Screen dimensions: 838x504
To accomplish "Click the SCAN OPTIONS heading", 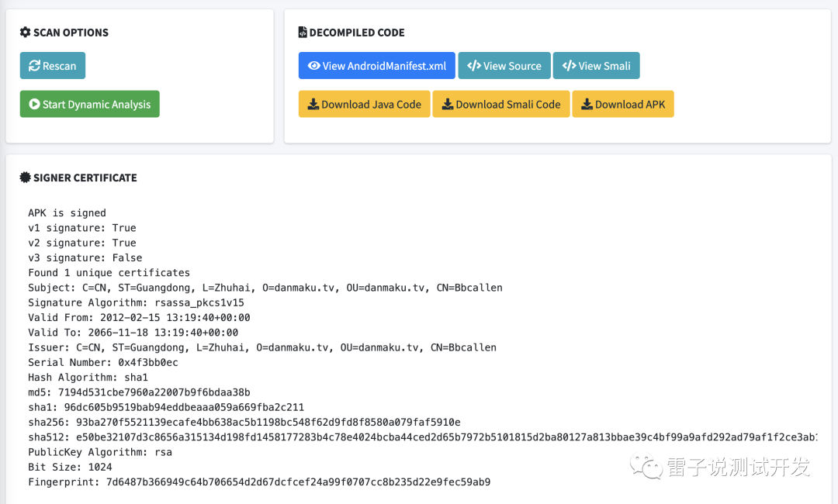I will pyautogui.click(x=71, y=33).
